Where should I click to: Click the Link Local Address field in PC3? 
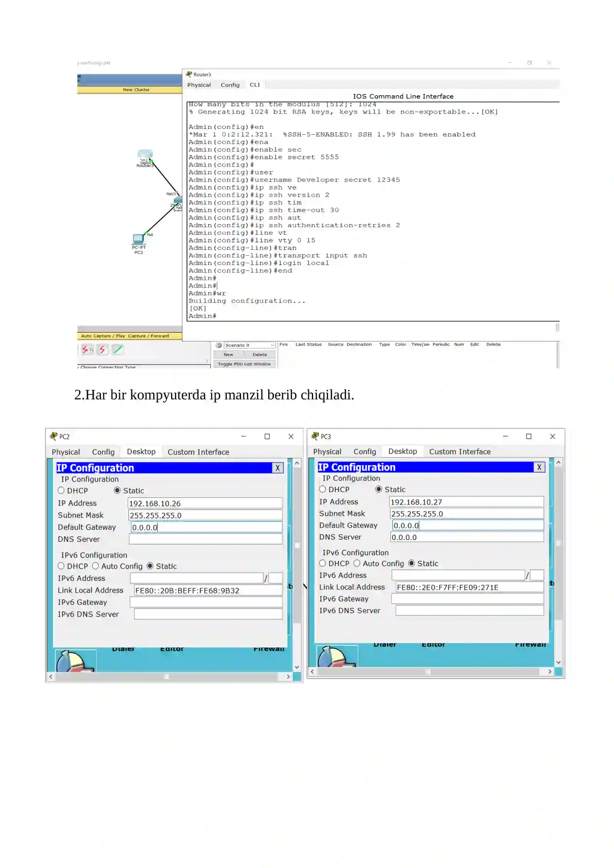470,587
